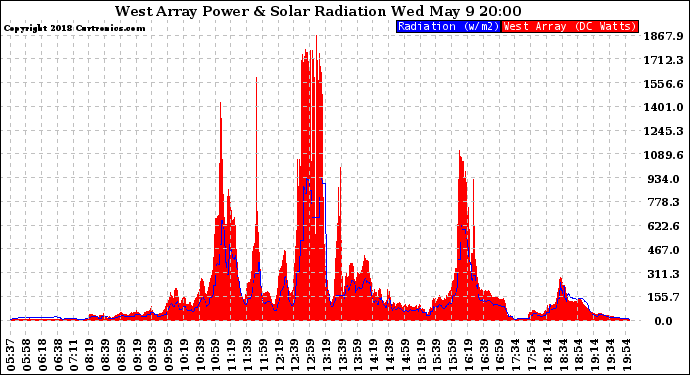Screen dimensions: 690x375
Task: Click the Copyright 2018 Cartronics.com text
Action: point(74,28)
